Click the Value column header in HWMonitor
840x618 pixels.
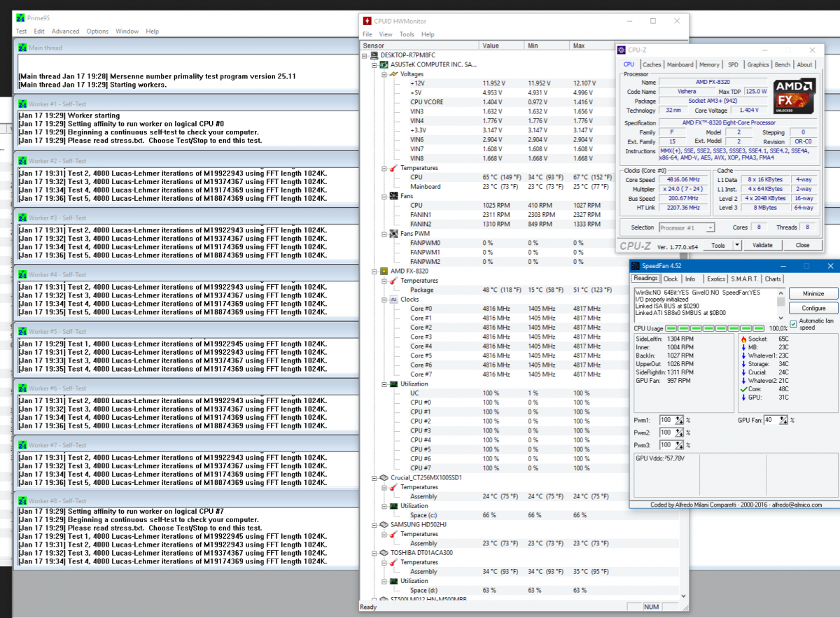tap(503, 45)
